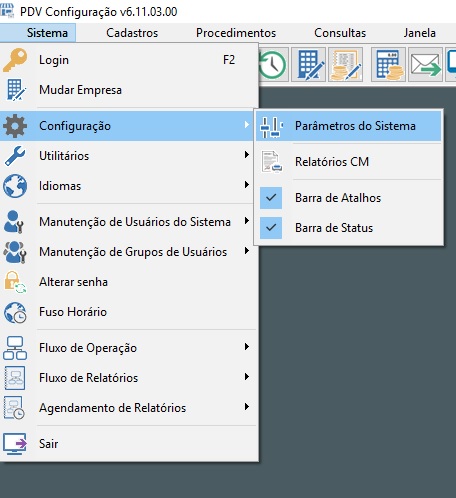The image size is (456, 498).
Task: Toggle the Barra de Status checkmark
Action: (271, 228)
